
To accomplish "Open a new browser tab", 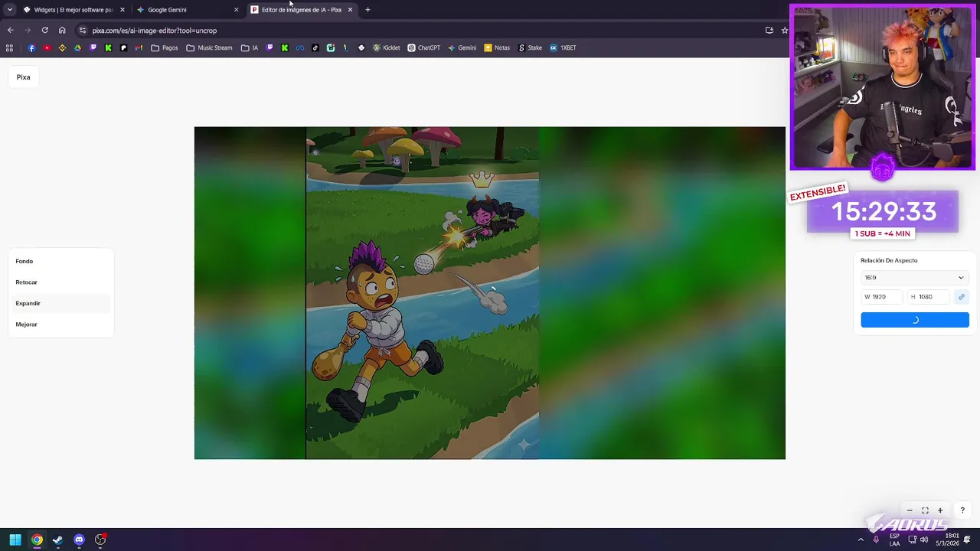I will [x=367, y=10].
